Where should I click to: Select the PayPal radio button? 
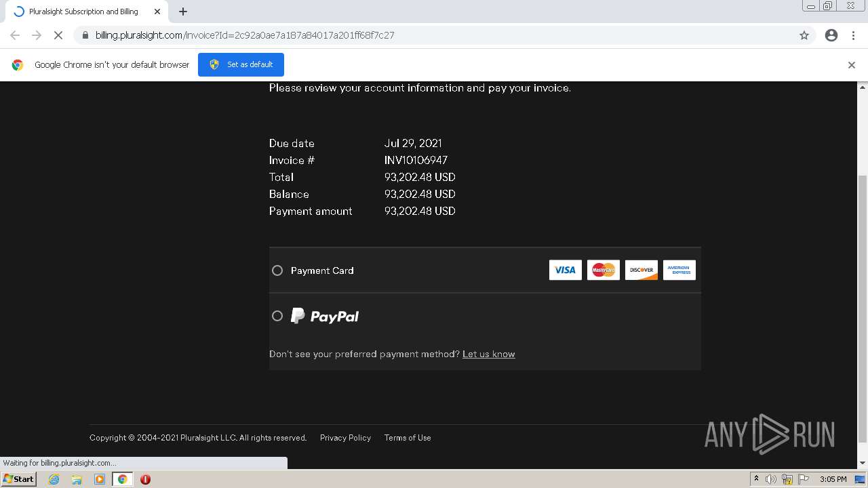[277, 316]
